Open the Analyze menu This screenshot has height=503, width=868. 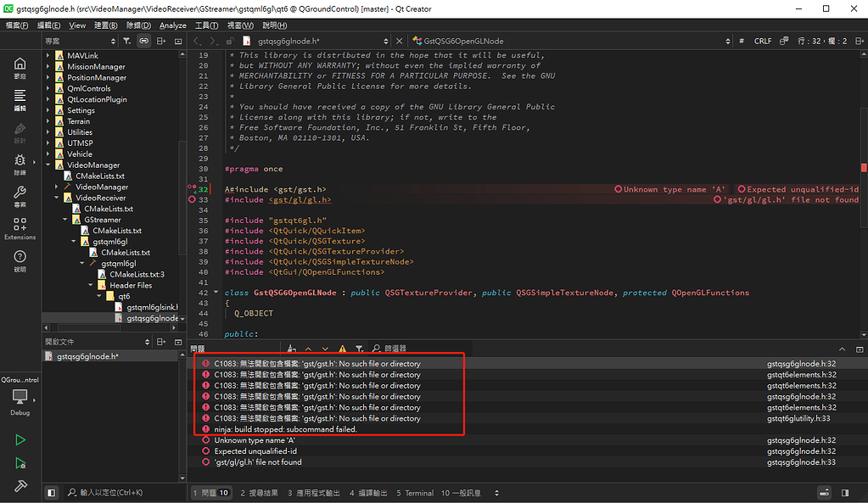click(x=172, y=25)
